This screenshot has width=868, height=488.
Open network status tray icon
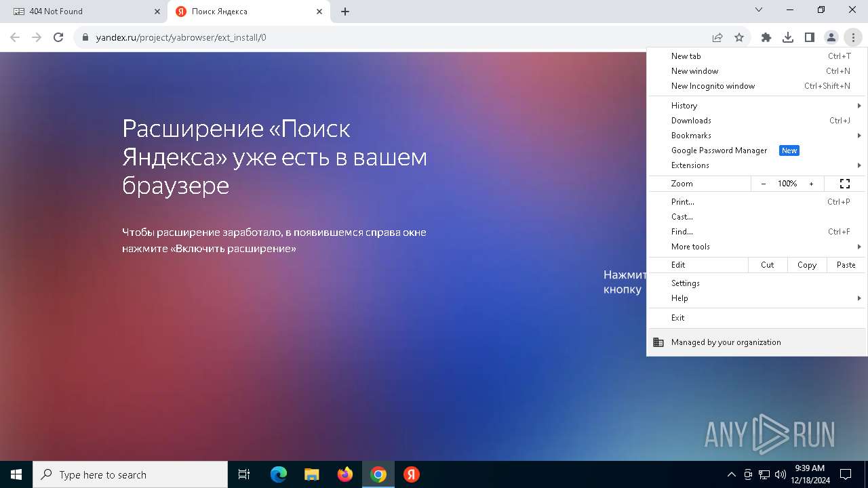[764, 474]
